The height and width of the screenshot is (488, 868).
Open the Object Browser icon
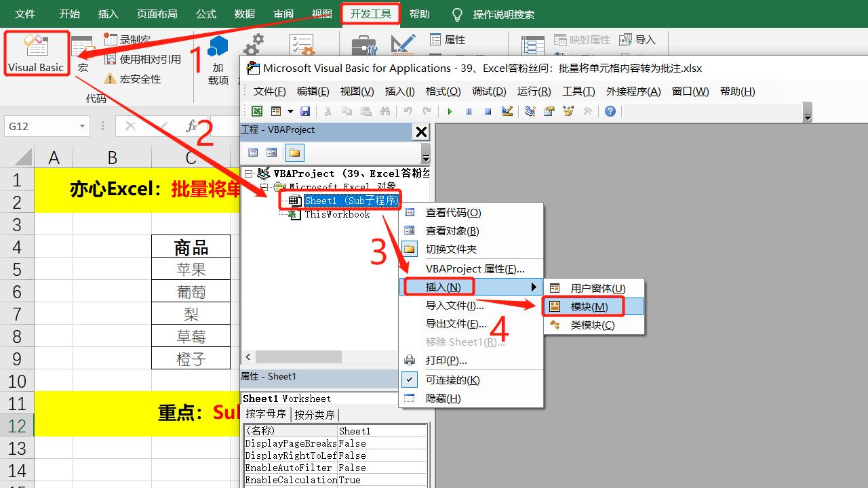pyautogui.click(x=568, y=111)
